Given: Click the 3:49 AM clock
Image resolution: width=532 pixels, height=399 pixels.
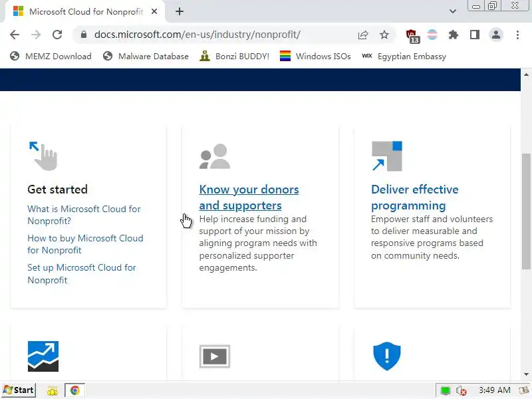Looking at the screenshot, I should coord(494,390).
